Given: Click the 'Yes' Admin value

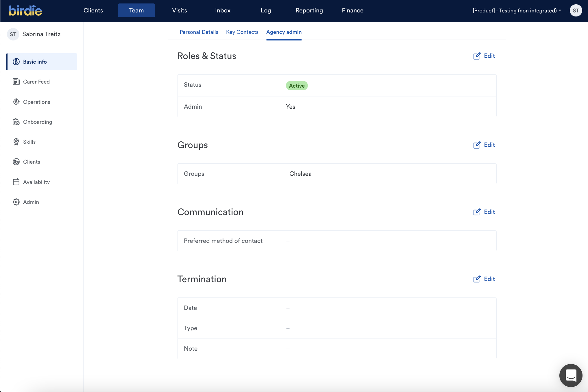Looking at the screenshot, I should click(291, 107).
